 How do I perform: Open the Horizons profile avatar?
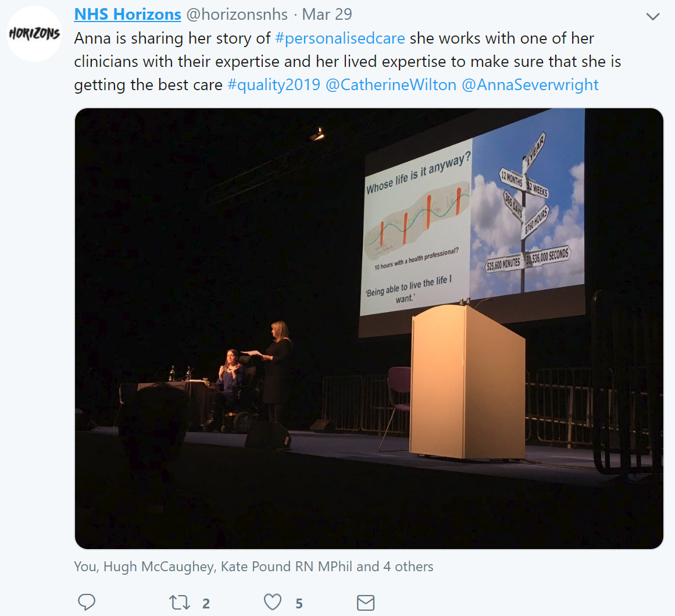click(34, 34)
